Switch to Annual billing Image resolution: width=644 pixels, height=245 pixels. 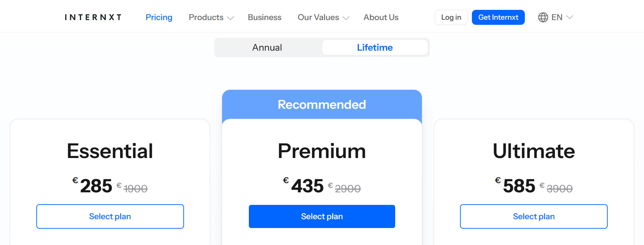[x=267, y=47]
